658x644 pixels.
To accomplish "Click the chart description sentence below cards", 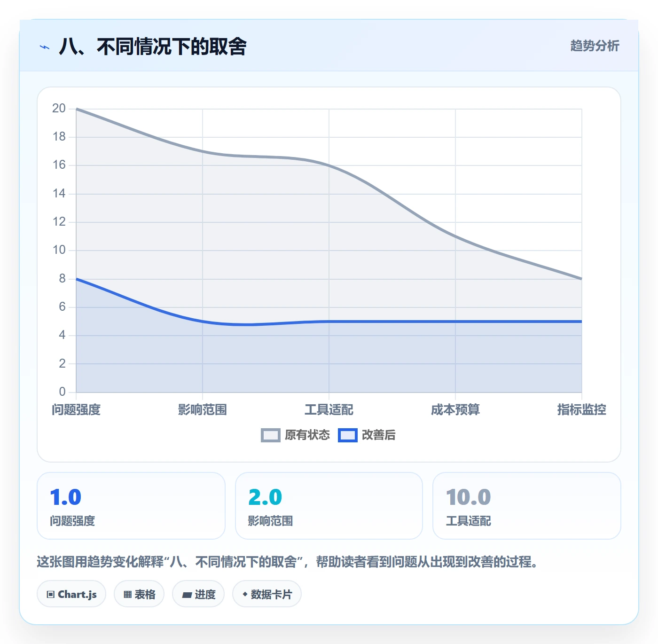I will [288, 562].
